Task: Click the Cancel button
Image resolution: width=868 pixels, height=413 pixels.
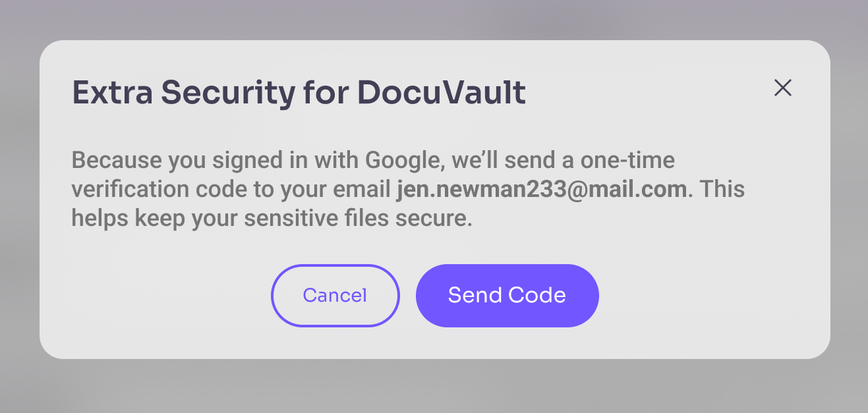Action: 335,295
